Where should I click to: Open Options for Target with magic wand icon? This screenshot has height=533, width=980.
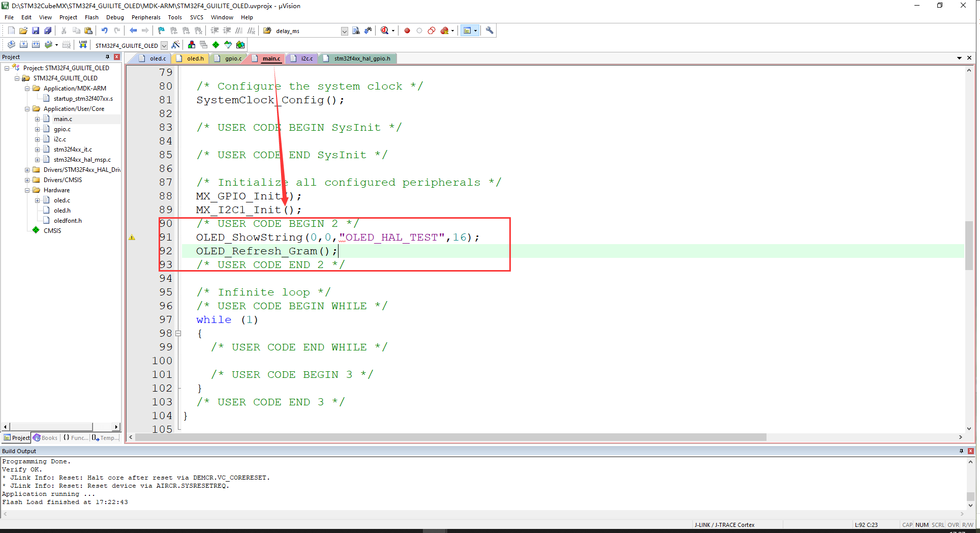coord(175,45)
